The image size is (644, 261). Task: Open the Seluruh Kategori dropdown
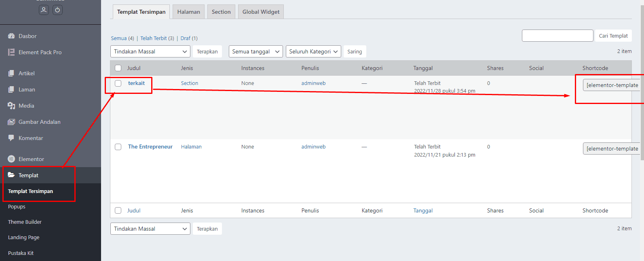point(313,51)
